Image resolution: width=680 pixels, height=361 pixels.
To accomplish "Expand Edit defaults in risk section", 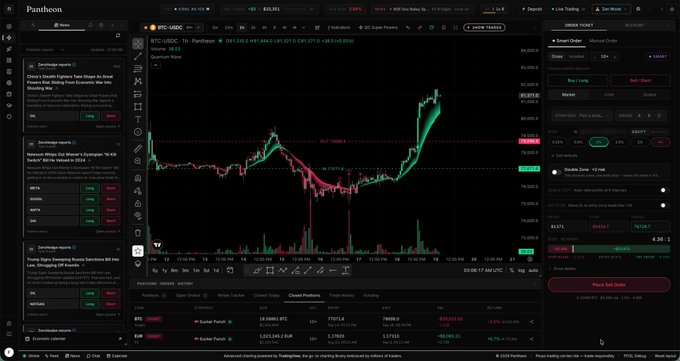I will pyautogui.click(x=564, y=155).
